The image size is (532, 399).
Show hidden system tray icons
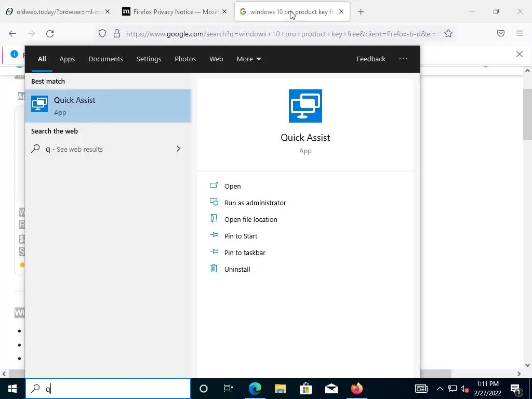tap(440, 389)
